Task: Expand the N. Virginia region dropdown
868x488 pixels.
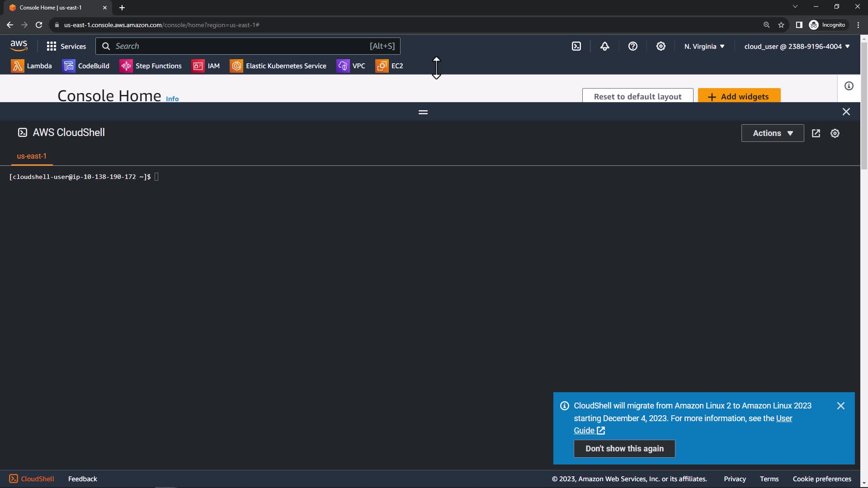Action: [704, 46]
